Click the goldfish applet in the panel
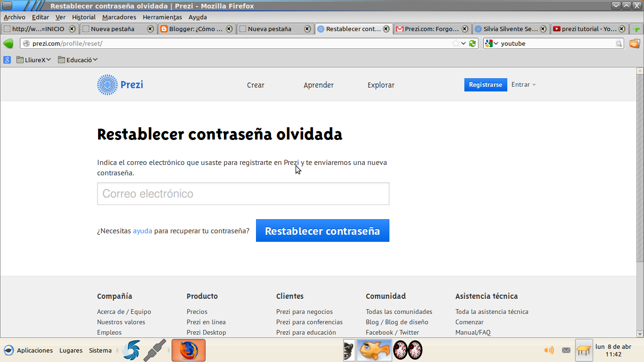 pyautogui.click(x=374, y=350)
